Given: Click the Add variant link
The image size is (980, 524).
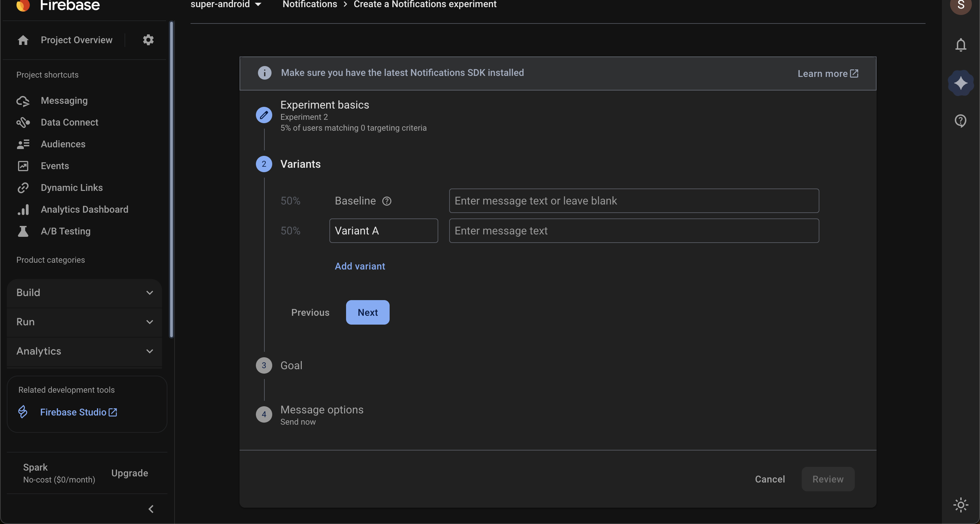Looking at the screenshot, I should pyautogui.click(x=360, y=266).
